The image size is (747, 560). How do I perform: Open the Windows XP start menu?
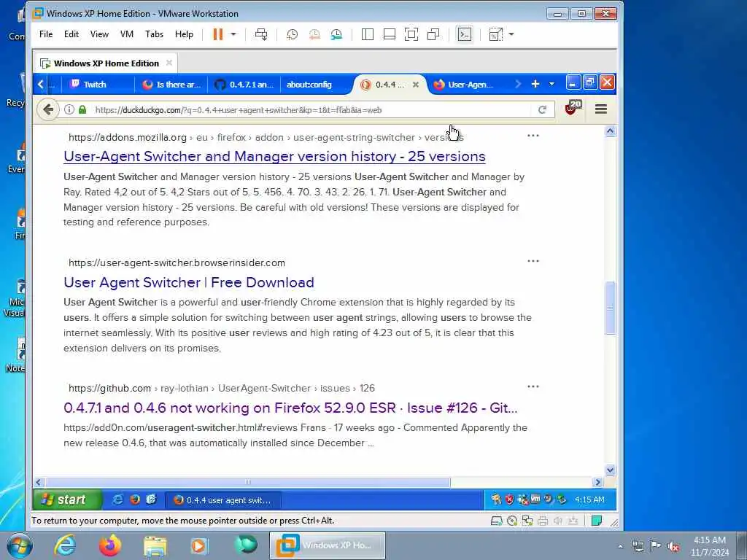point(67,499)
